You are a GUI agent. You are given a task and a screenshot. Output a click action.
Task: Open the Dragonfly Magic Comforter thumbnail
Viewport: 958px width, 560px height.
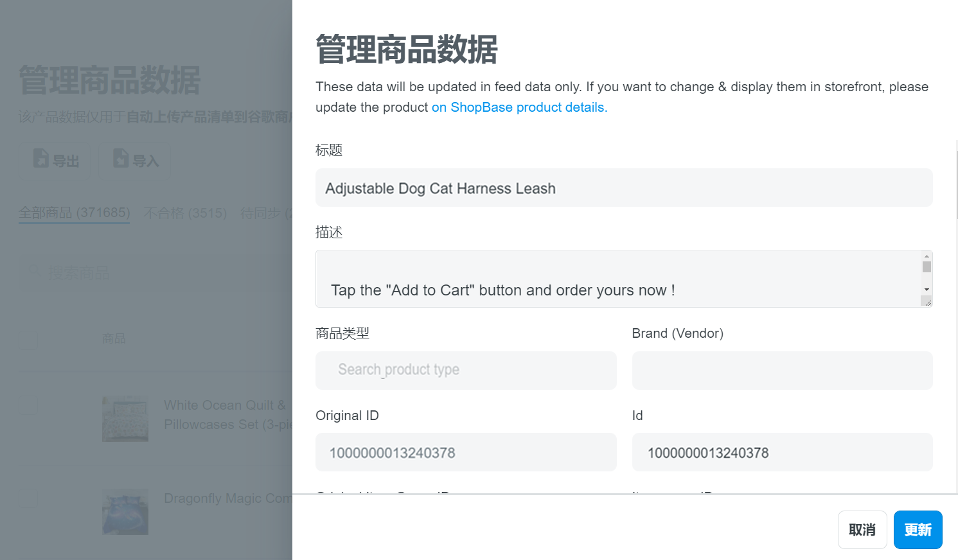coord(125,512)
